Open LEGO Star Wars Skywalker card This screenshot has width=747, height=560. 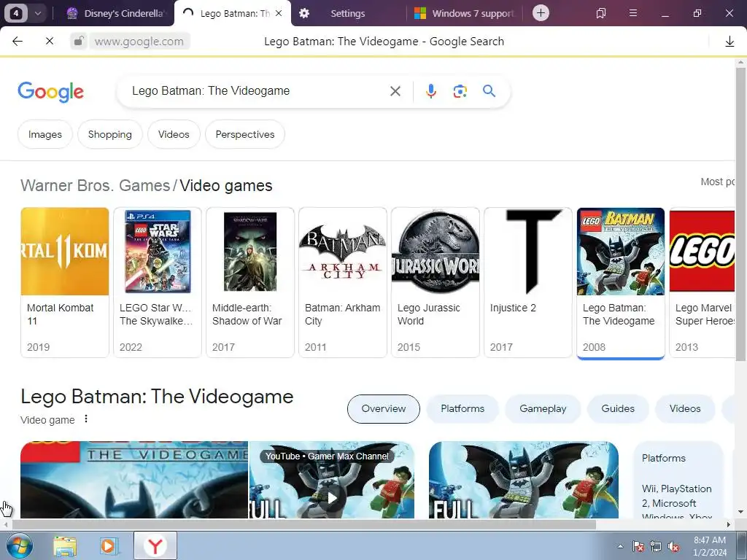click(x=158, y=282)
